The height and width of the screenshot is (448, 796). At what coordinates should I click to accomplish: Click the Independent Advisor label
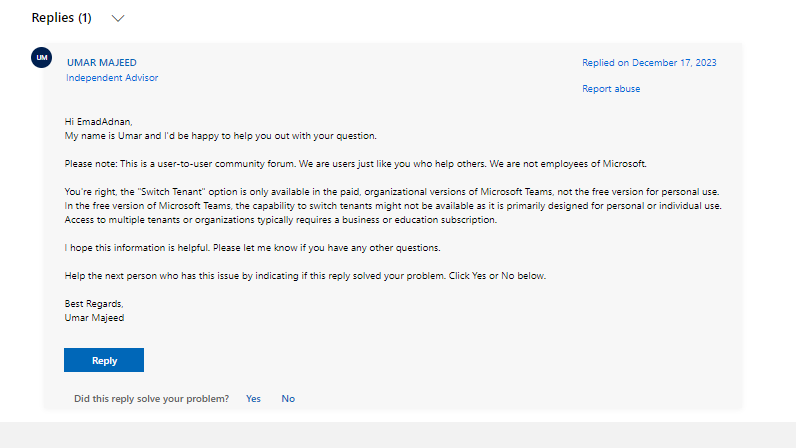point(112,78)
